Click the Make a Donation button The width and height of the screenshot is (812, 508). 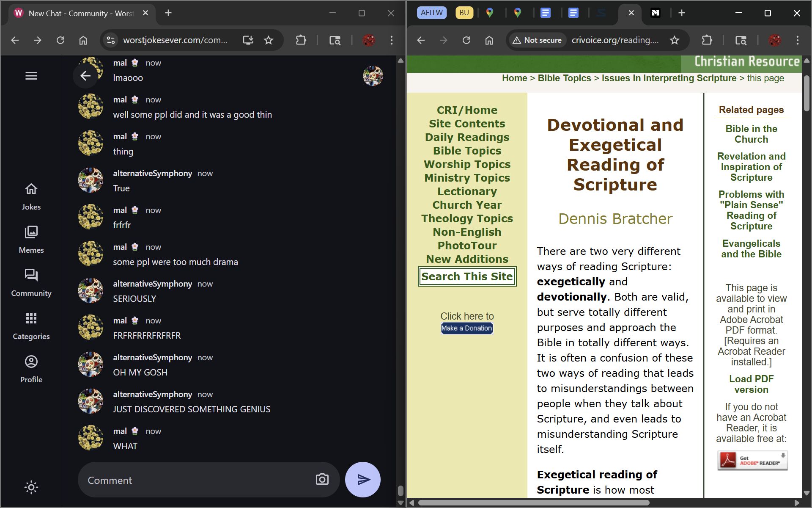[467, 328]
